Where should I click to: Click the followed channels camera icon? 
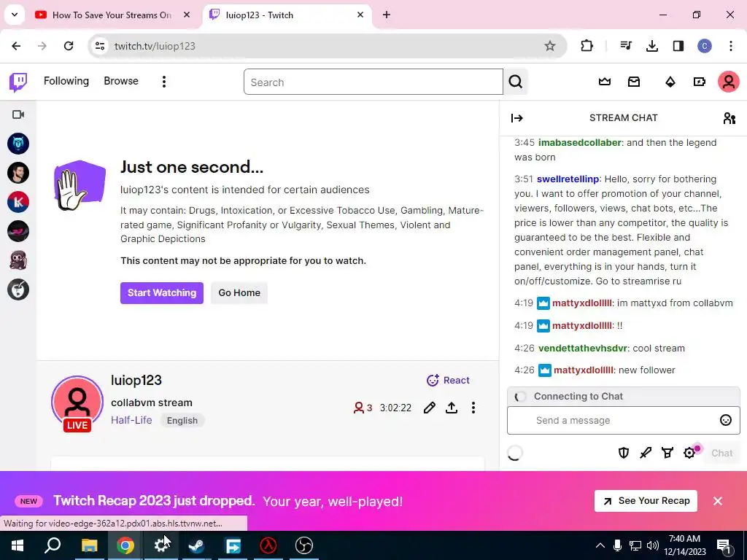tap(18, 114)
